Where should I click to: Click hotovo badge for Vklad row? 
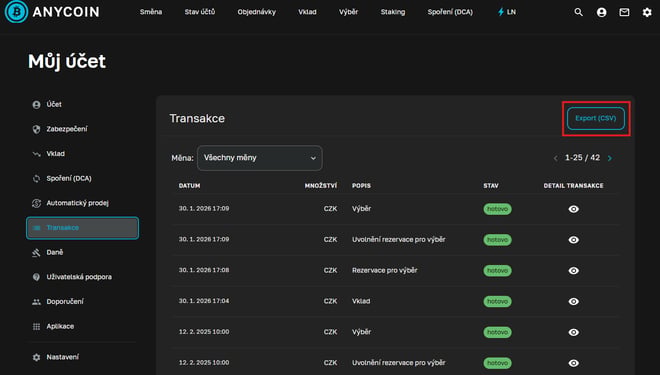497,301
